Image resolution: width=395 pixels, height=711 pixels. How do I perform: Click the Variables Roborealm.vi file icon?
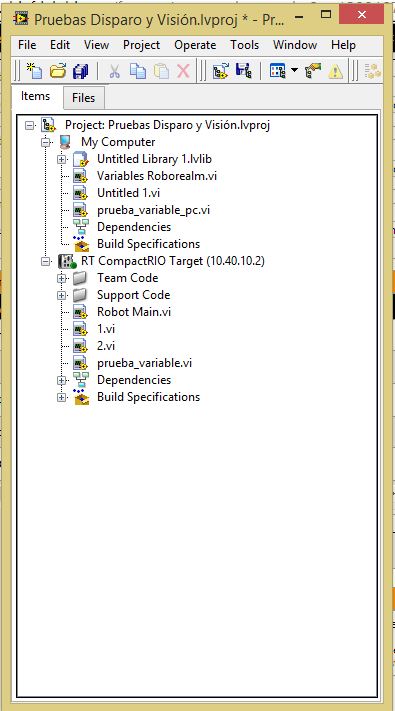(80, 176)
